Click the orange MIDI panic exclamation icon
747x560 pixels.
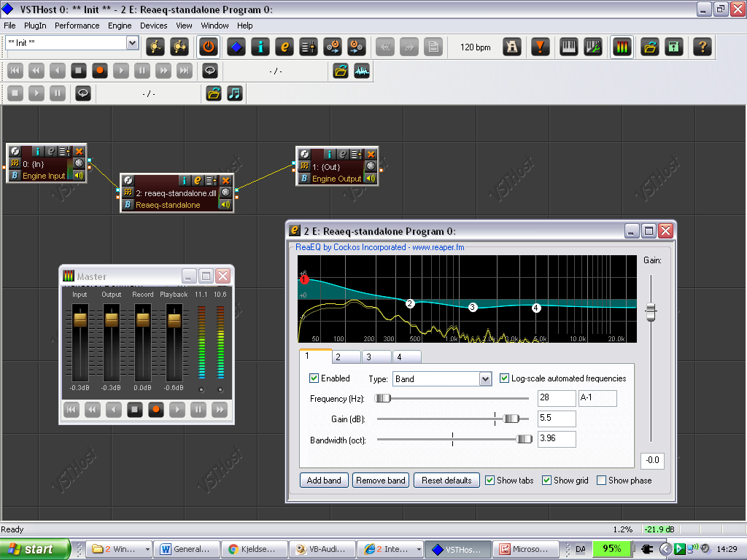coord(541,47)
